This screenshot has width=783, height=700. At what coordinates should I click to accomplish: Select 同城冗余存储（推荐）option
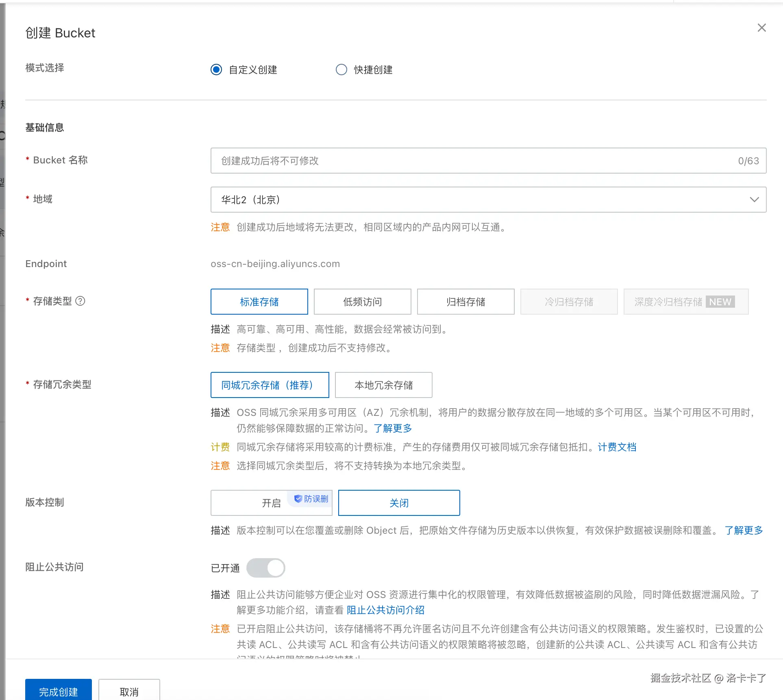tap(270, 385)
